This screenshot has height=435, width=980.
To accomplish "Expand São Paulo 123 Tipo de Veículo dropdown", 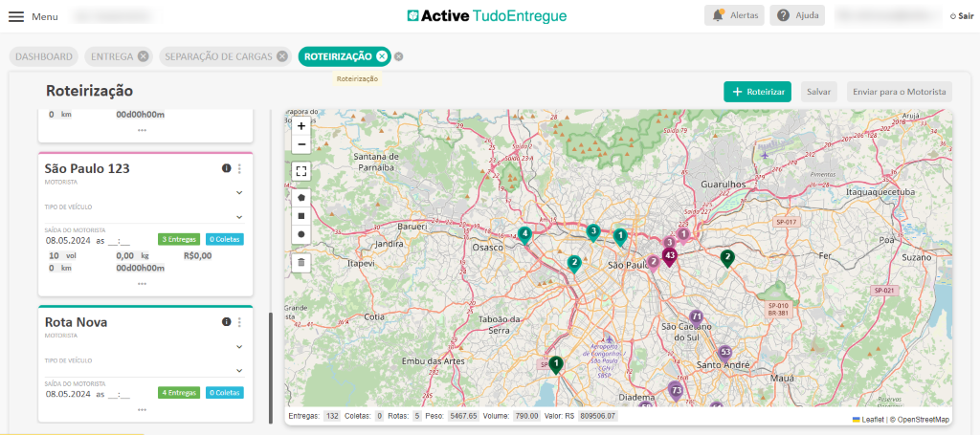I will coord(238,217).
